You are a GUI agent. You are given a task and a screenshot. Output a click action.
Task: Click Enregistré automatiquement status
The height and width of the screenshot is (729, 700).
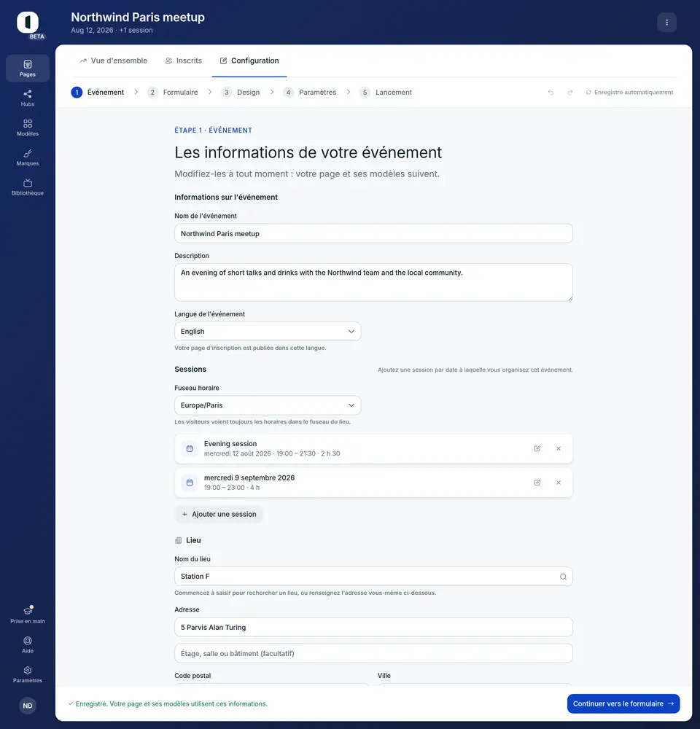[629, 93]
